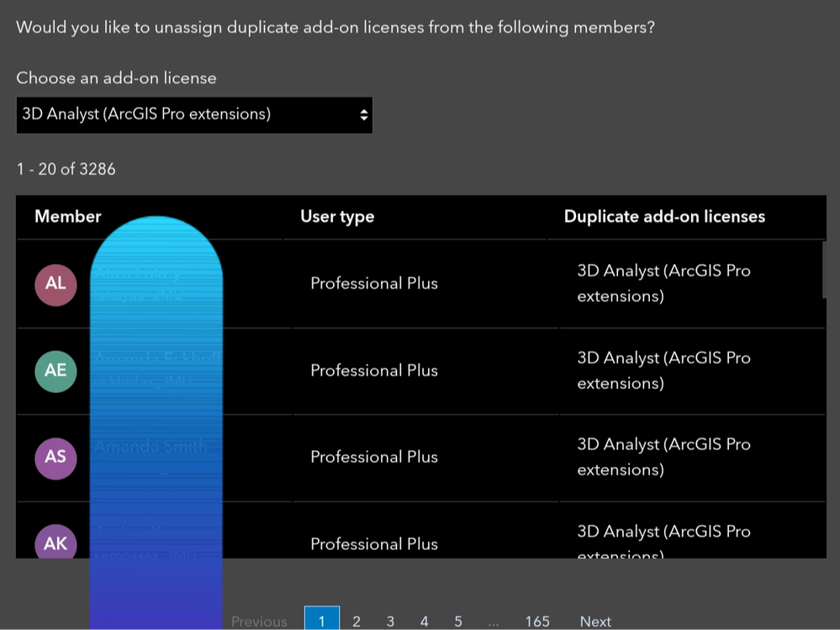Click the Duplicate add-on licenses column header
Screen dimensions: 840x630
click(x=664, y=217)
